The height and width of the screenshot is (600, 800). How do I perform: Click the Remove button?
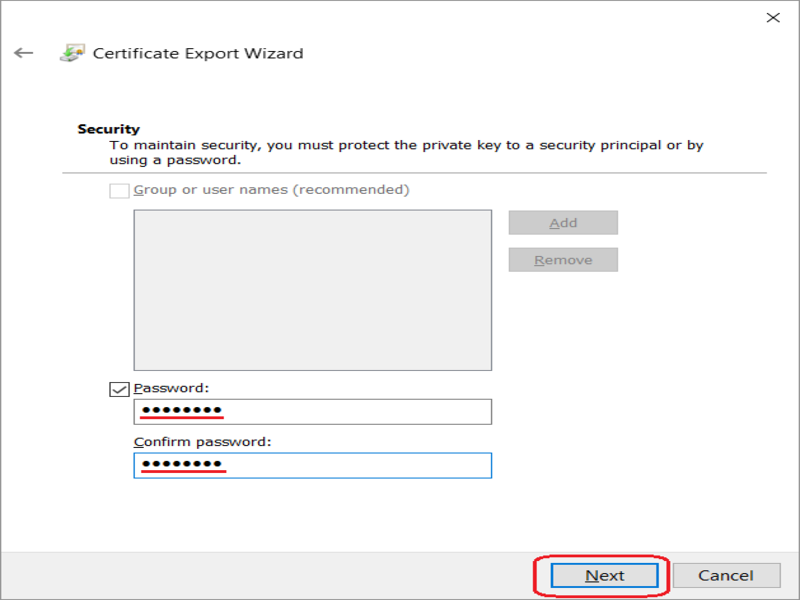click(563, 260)
